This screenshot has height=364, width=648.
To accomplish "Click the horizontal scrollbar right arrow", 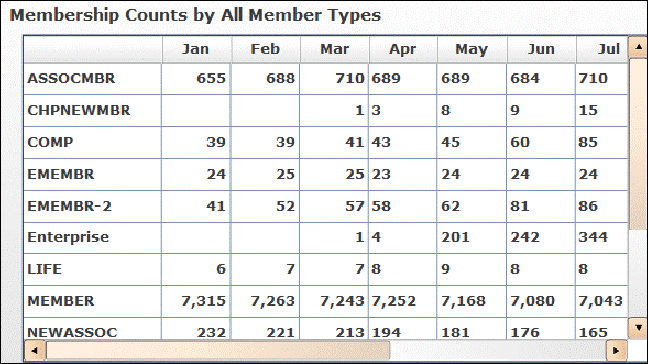I will 617,351.
